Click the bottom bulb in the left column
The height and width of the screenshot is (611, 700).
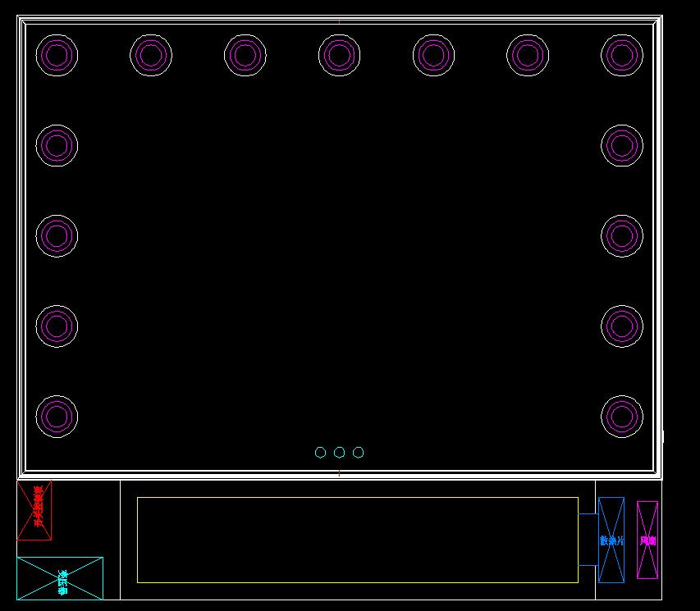(x=57, y=417)
